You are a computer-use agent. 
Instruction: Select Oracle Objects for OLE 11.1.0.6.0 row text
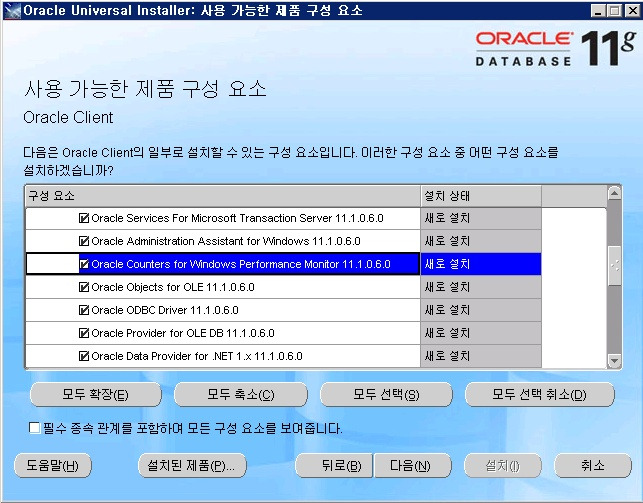(x=173, y=287)
